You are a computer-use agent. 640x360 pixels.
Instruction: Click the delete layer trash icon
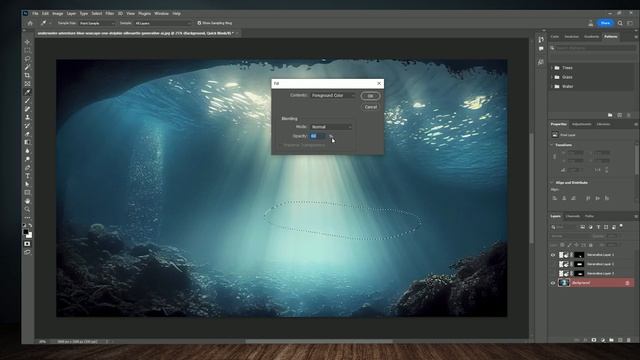629,340
